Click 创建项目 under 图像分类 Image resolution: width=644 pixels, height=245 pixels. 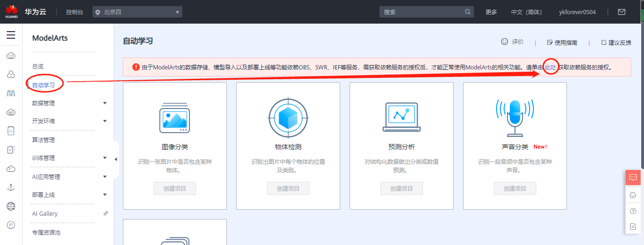coord(175,188)
